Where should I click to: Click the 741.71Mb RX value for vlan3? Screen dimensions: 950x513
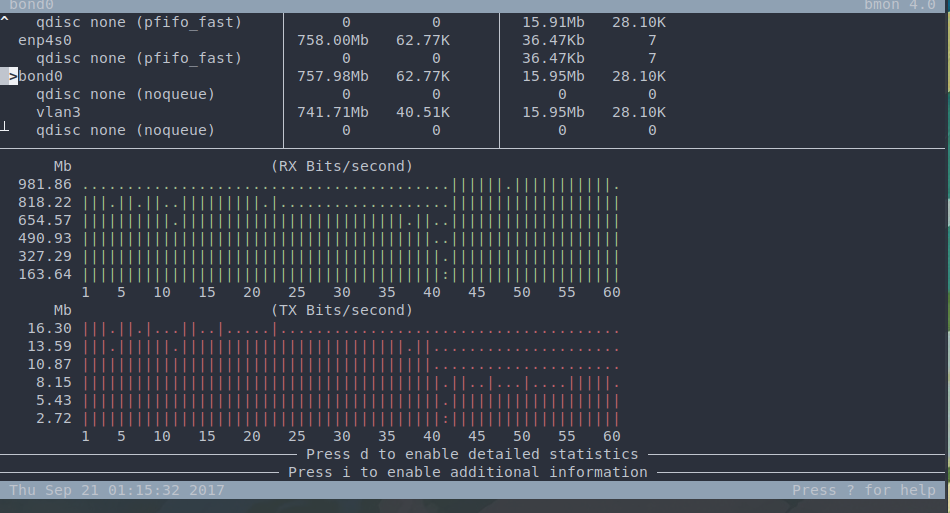pos(333,112)
